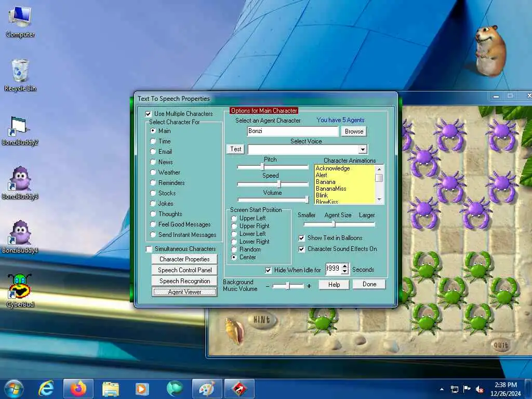532x399 pixels.
Task: Enable Simultaneous Characters checkbox
Action: tap(149, 249)
